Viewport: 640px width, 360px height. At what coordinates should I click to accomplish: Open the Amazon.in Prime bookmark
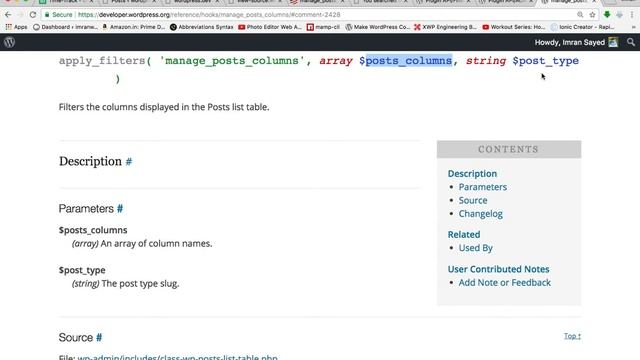point(133,27)
